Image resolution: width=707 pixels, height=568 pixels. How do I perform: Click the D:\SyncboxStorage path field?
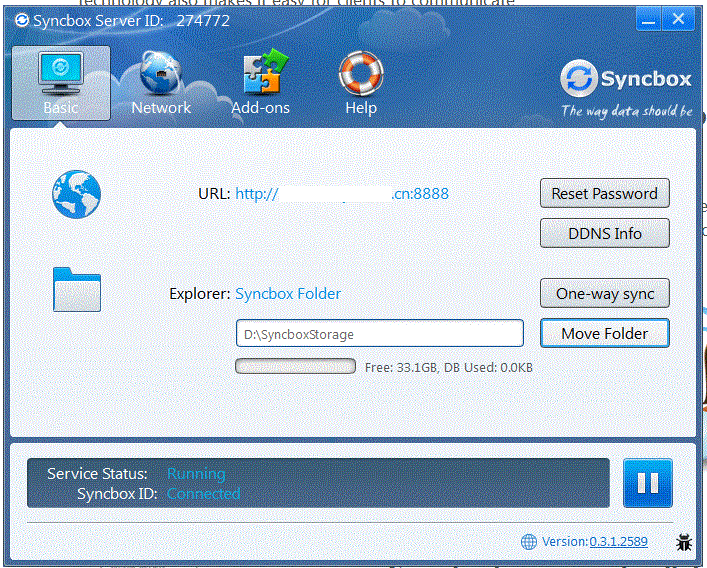(379, 334)
